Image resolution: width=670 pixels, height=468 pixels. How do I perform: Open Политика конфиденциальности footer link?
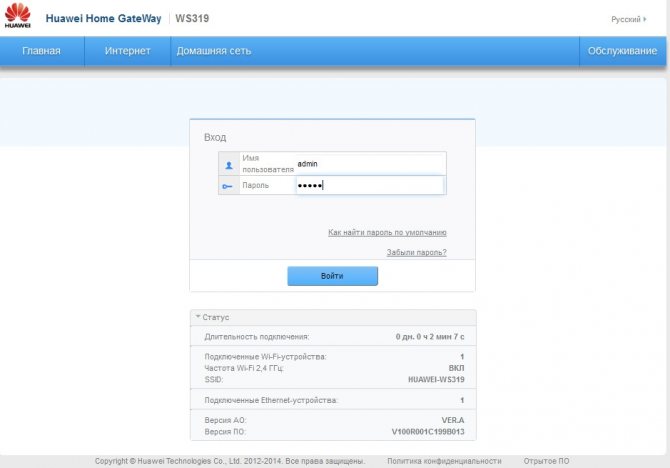(444, 461)
